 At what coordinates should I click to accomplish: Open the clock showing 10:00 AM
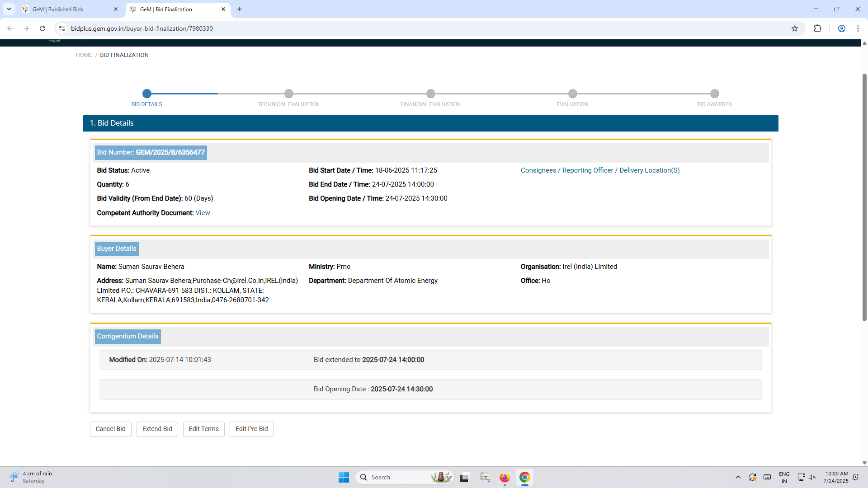[836, 477]
